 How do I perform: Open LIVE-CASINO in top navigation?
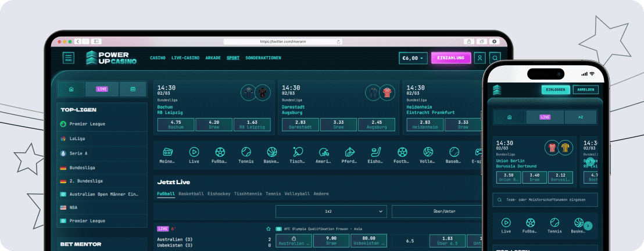(185, 58)
